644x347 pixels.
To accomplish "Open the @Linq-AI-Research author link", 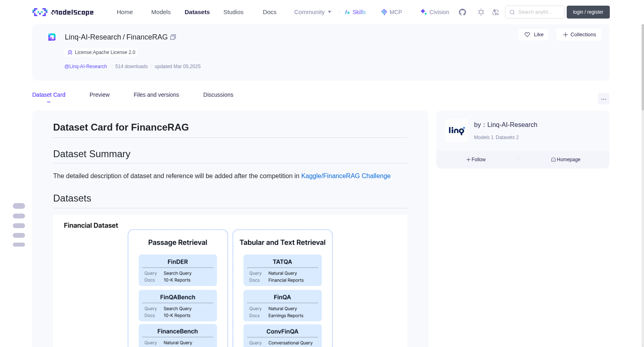I will 86,66.
